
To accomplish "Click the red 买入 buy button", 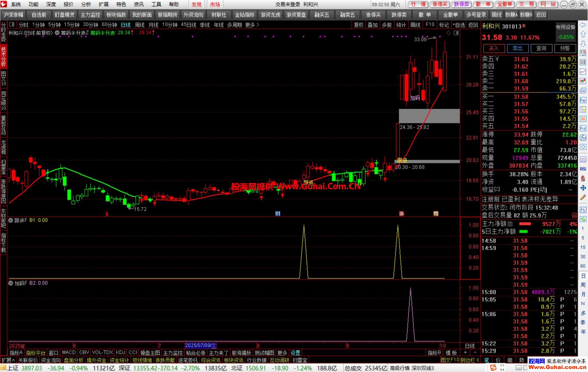I will coord(494,48).
